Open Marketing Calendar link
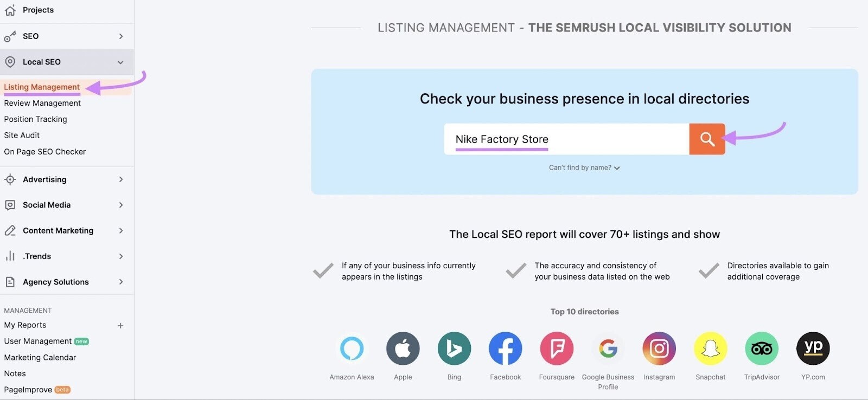The width and height of the screenshot is (868, 400). tap(40, 358)
